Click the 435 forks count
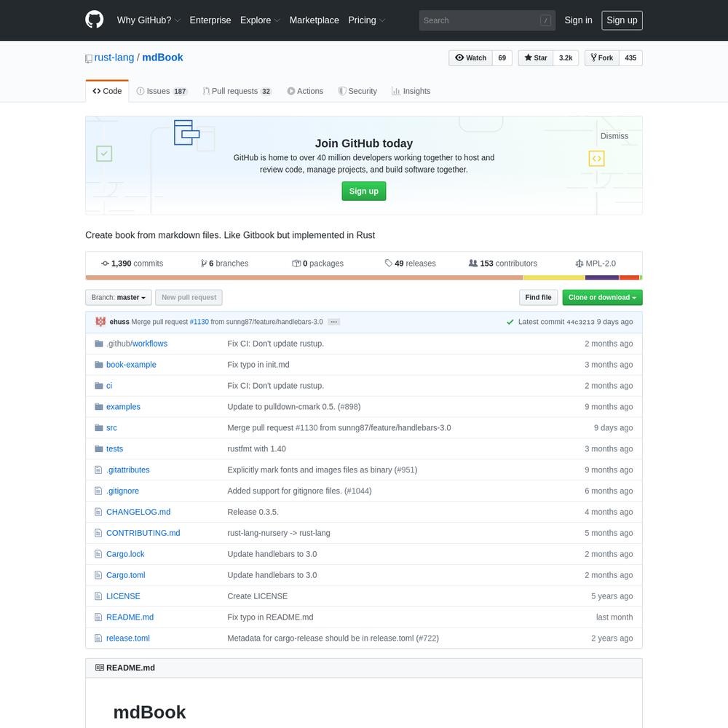 point(630,58)
